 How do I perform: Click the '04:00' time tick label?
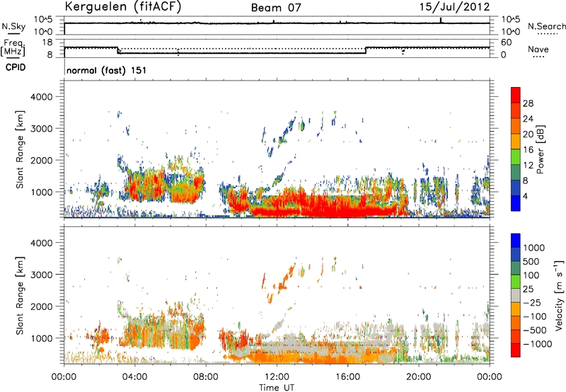coord(134,377)
